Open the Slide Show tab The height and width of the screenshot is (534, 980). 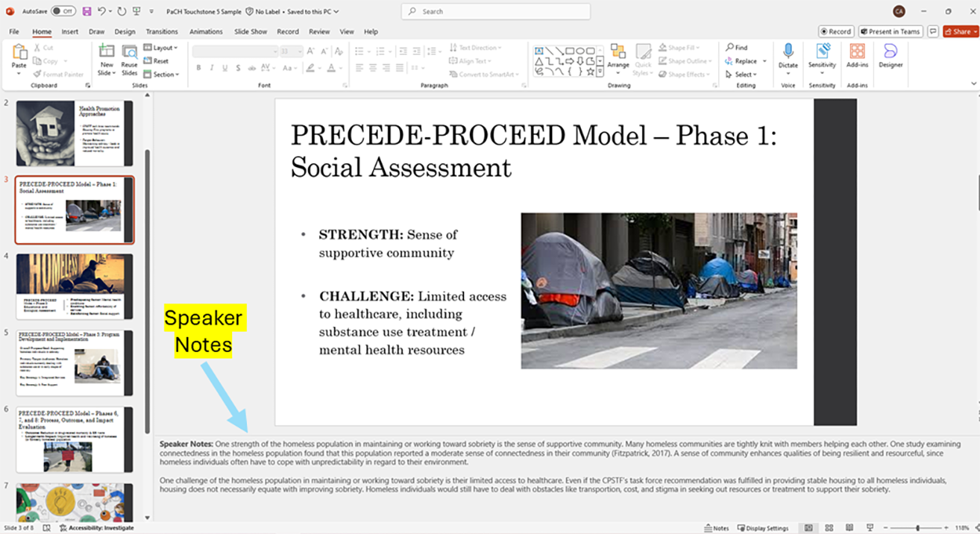(x=250, y=32)
